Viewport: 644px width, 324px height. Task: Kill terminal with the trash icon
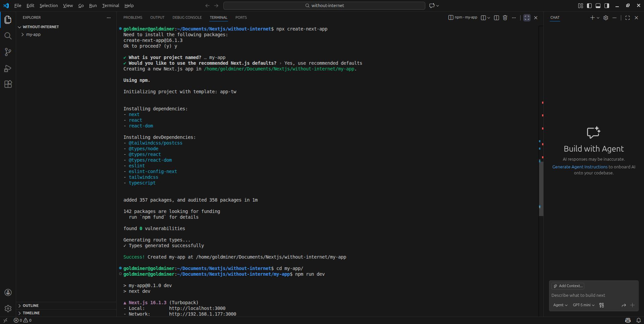(x=505, y=18)
